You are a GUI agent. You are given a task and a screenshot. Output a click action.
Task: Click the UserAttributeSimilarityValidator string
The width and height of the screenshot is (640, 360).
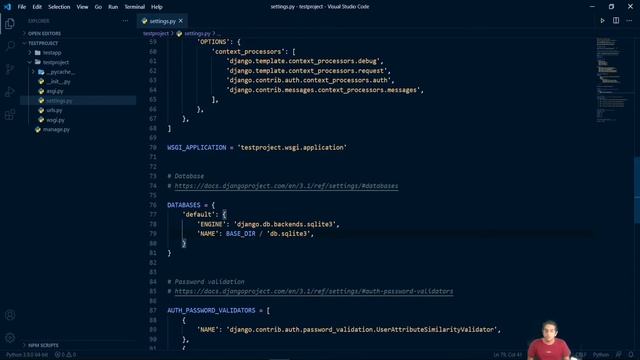361,329
